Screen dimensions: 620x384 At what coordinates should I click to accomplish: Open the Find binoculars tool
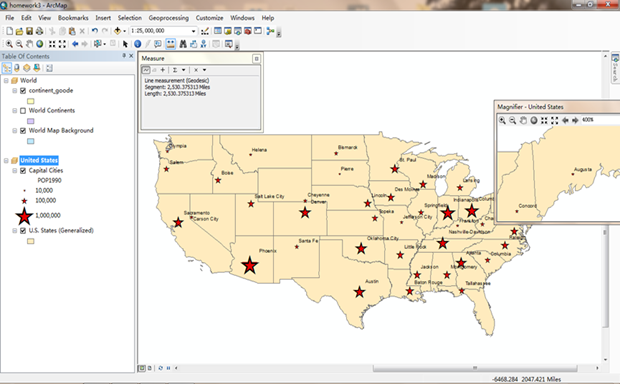(x=183, y=44)
